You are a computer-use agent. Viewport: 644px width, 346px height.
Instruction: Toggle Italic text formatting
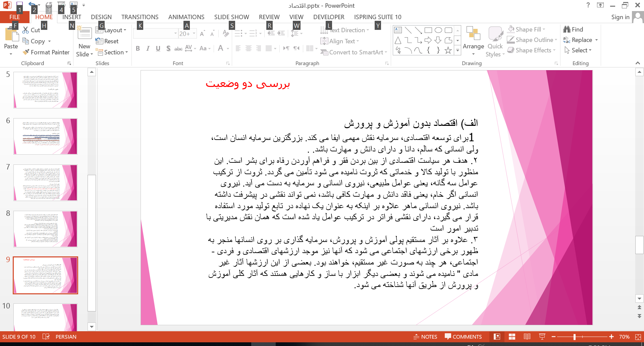pos(148,49)
